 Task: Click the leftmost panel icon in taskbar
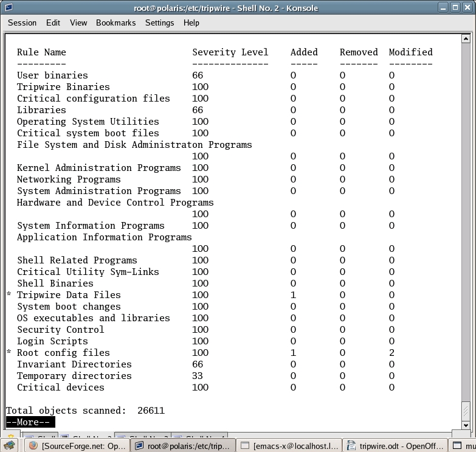coord(10,446)
